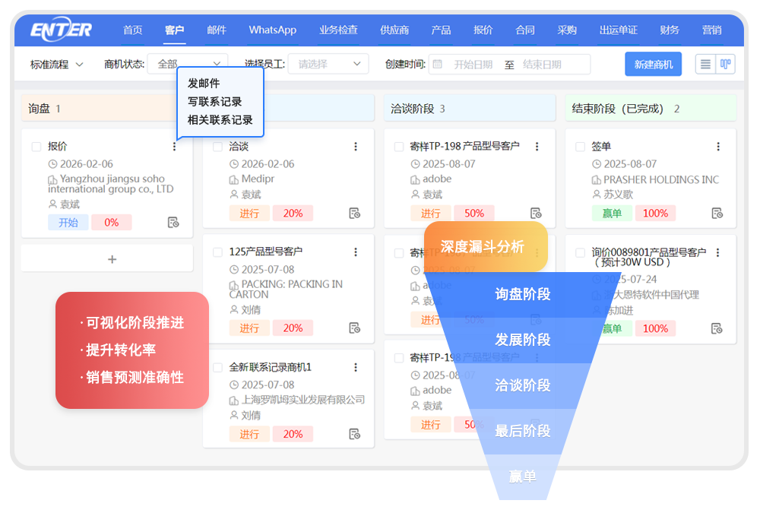Open the WhatsApp tab
Viewport: 760px width, 532px height.
(x=272, y=30)
